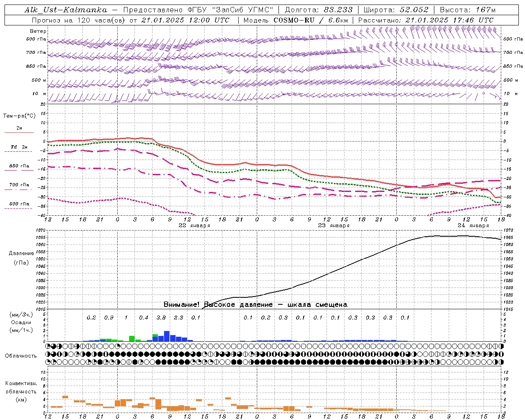525x420 pixels.
Task: Click the Облачность cloud cover label
Action: 21,356
